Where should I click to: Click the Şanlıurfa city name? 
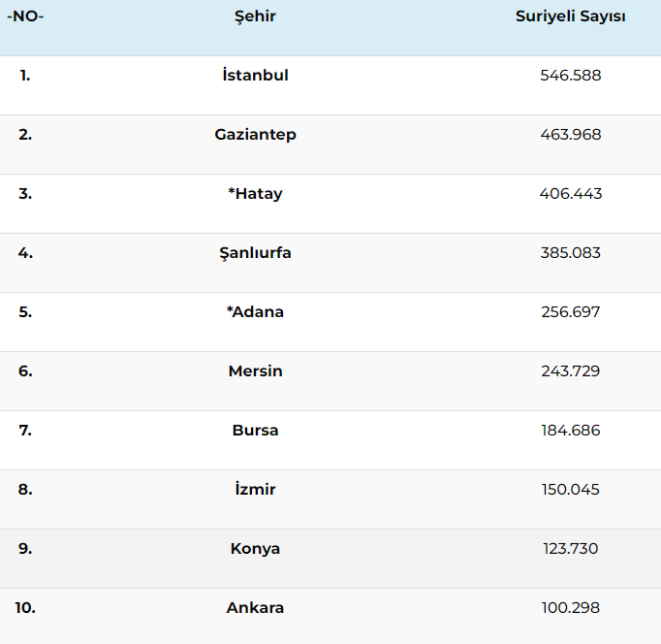(x=255, y=253)
